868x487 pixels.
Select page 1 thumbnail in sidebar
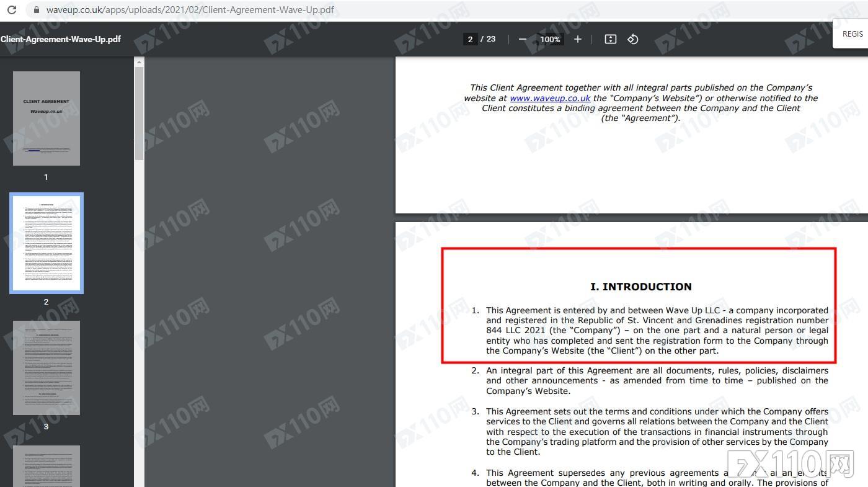click(46, 118)
